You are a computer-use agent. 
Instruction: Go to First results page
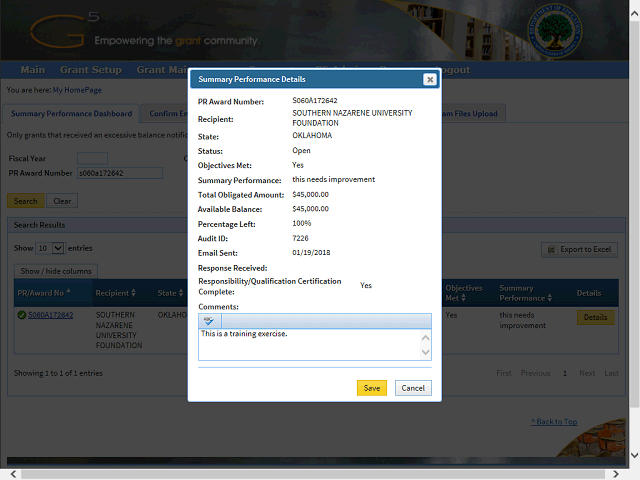504,373
